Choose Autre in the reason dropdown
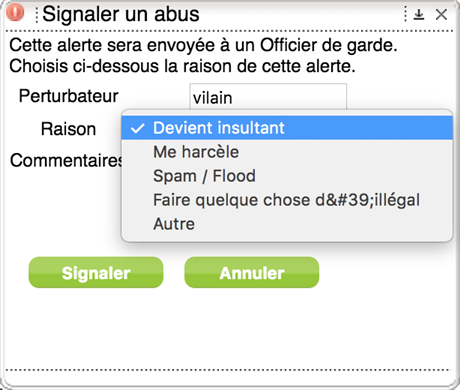Image resolution: width=460 pixels, height=390 pixels. click(287, 224)
